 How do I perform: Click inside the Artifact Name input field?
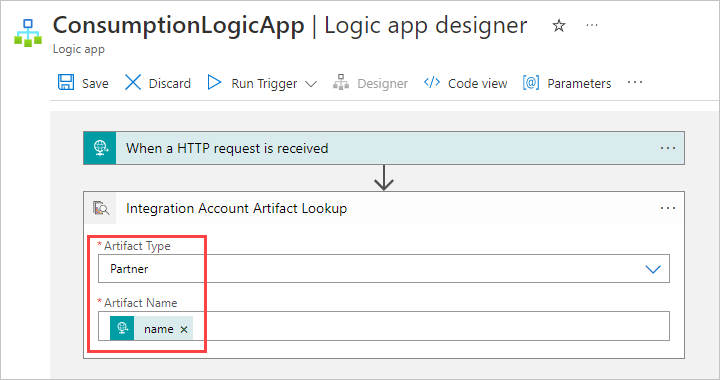[x=384, y=326]
